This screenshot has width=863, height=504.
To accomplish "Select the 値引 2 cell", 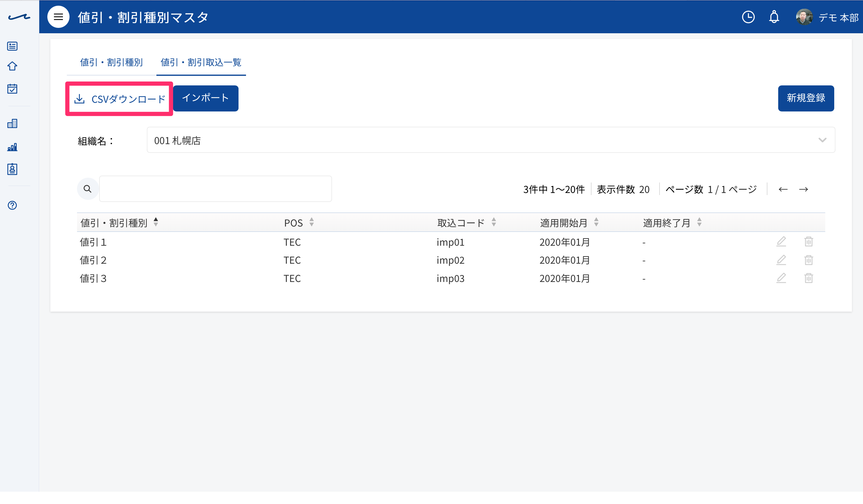I will 93,261.
